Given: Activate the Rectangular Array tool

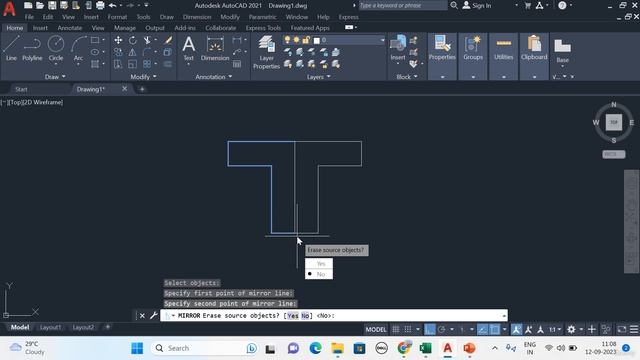Looking at the screenshot, I should pyautogui.click(x=147, y=64).
